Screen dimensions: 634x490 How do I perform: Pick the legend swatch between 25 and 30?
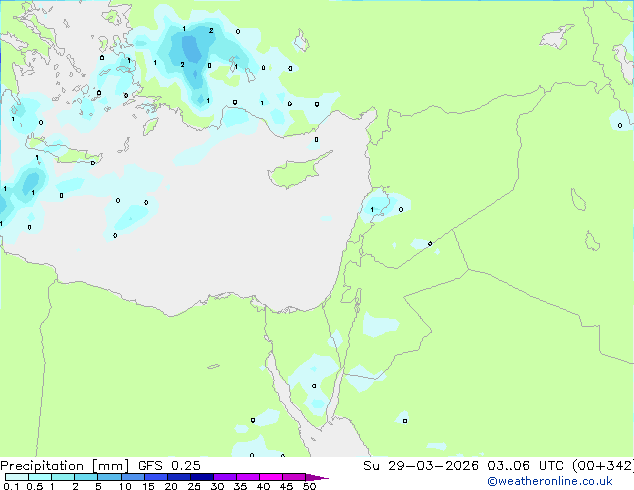click(x=201, y=477)
